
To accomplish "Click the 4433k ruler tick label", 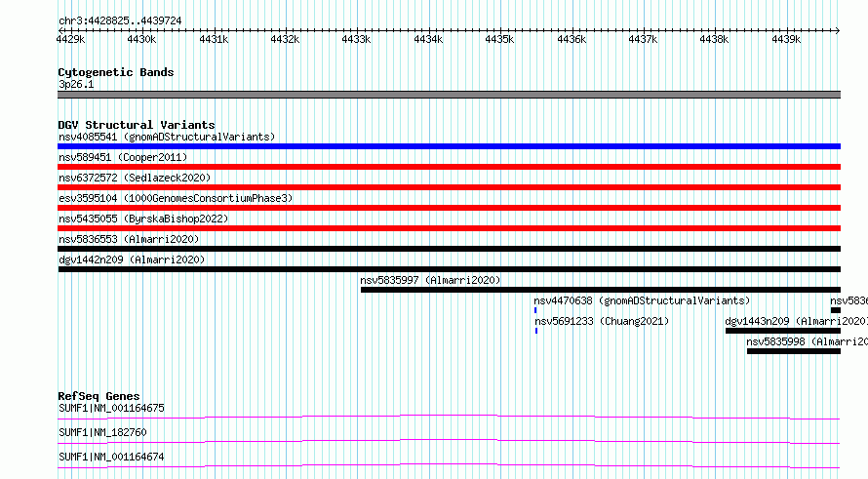I will 357,39.
